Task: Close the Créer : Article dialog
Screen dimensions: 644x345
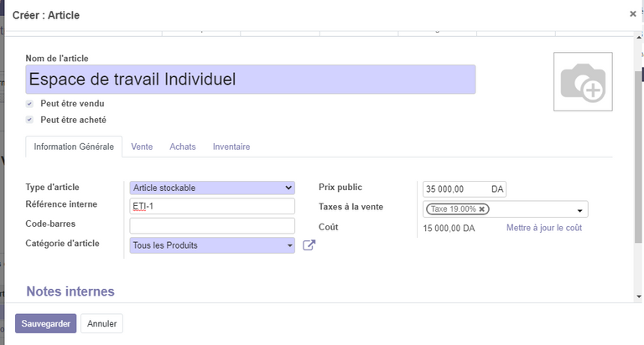Action: coord(633,14)
